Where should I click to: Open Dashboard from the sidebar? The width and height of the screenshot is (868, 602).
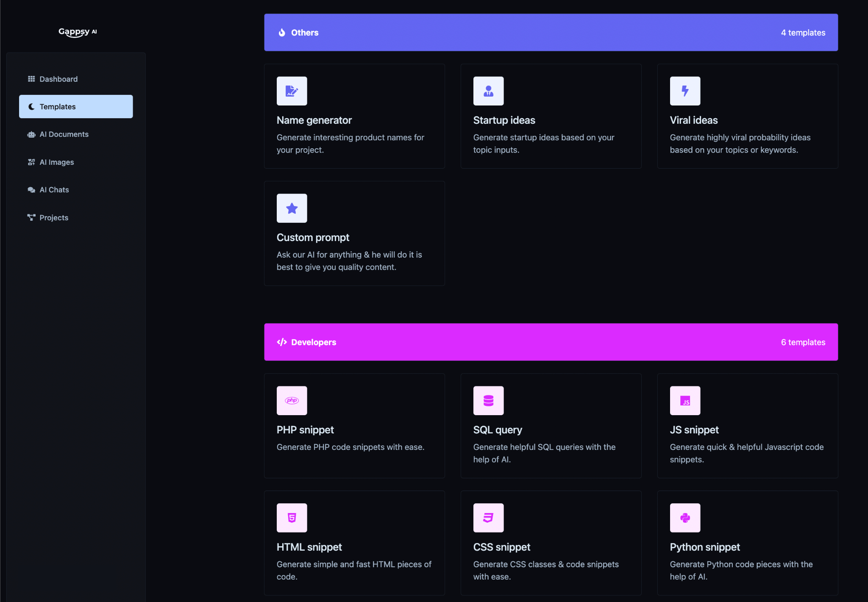click(58, 79)
